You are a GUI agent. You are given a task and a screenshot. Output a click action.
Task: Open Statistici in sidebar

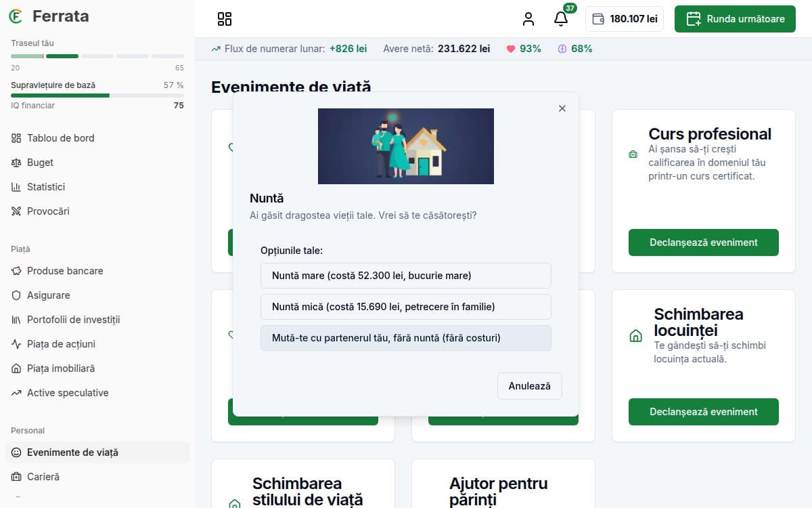[97, 187]
